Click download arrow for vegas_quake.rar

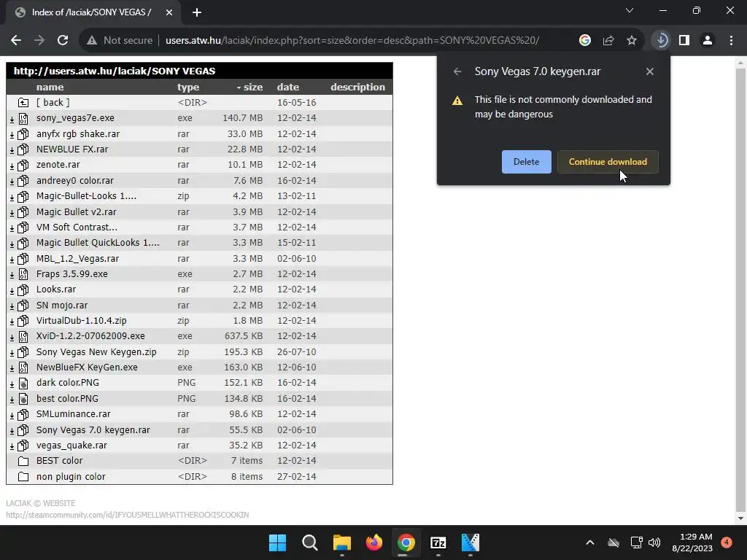pos(12,446)
